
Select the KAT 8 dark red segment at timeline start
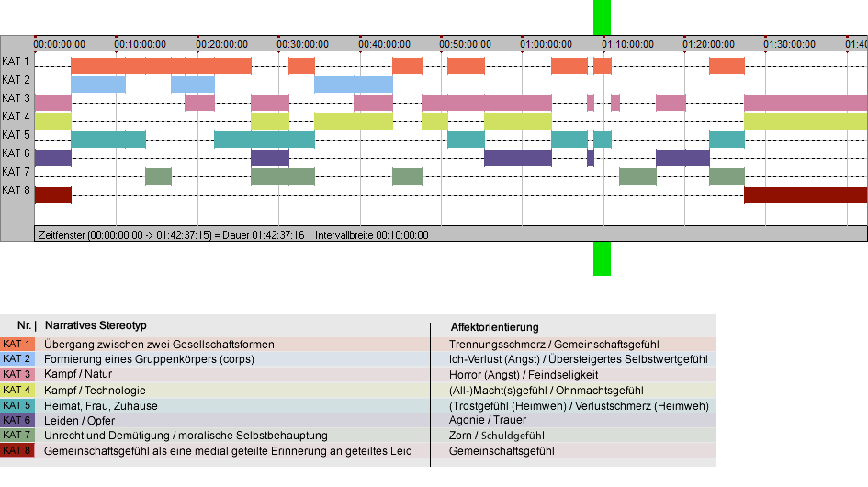53,195
